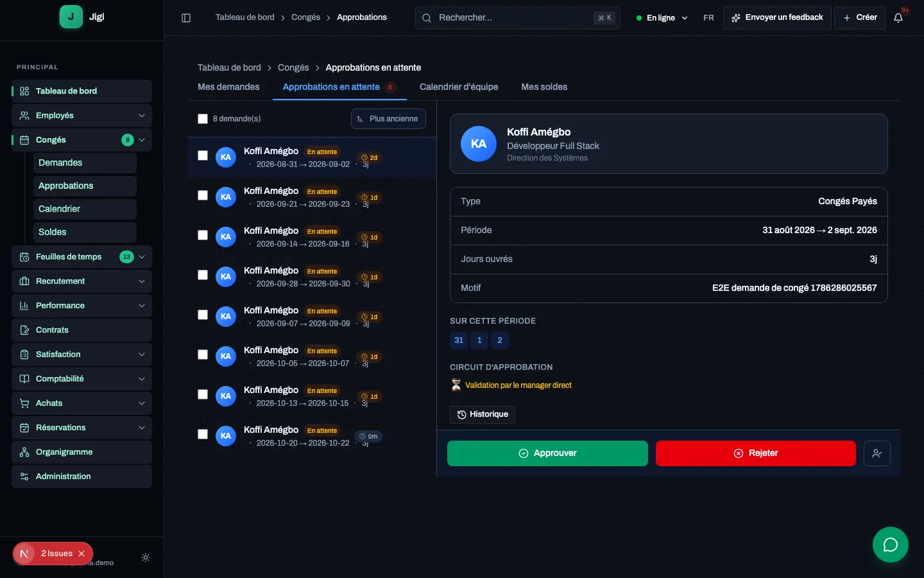Click the Employés people icon
924x578 pixels.
pyautogui.click(x=24, y=116)
